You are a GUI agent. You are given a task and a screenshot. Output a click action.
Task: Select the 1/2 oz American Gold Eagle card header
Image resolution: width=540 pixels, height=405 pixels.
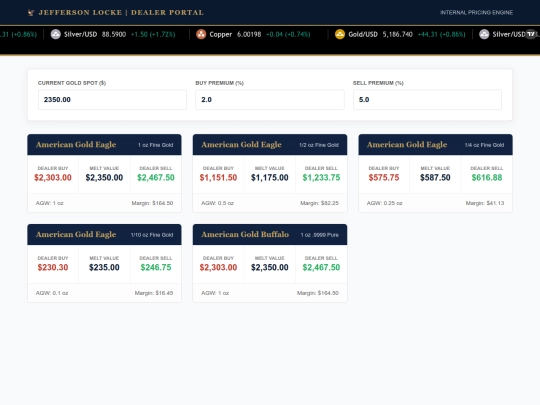(270, 145)
